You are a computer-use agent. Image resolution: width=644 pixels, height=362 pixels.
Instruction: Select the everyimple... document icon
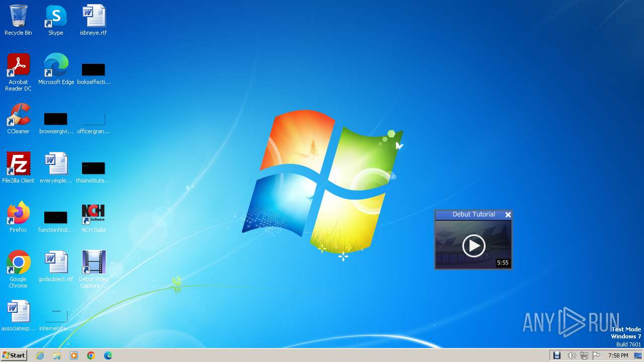(56, 168)
